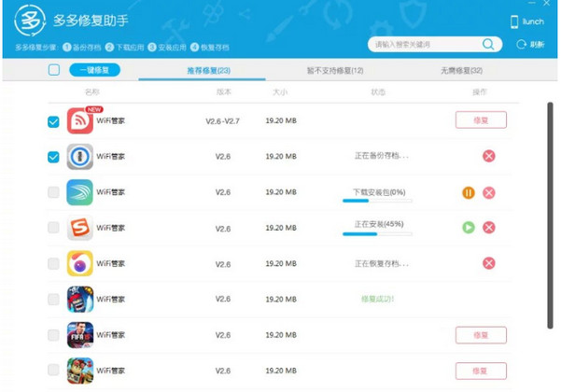Click the 操作 column header
Screen dimensions: 561x392
(480, 91)
